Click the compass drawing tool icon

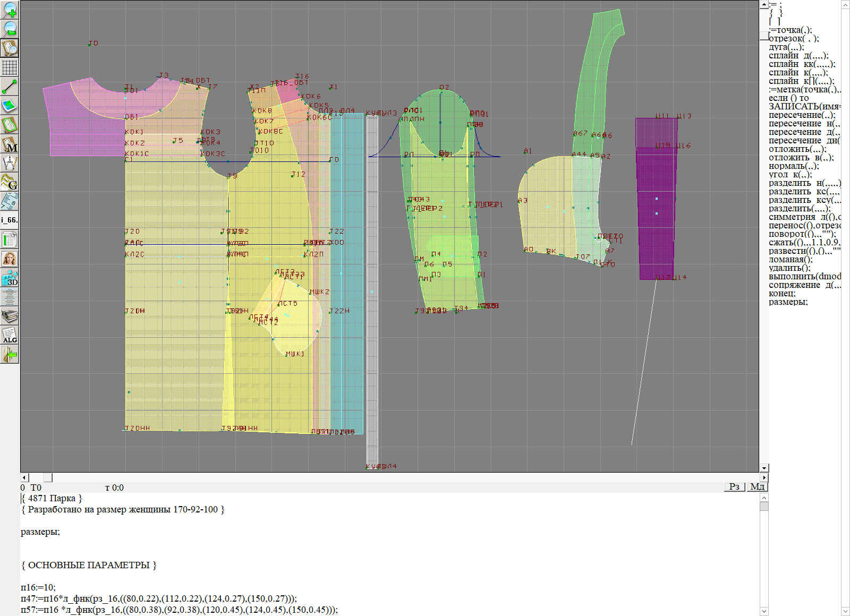coord(10,163)
